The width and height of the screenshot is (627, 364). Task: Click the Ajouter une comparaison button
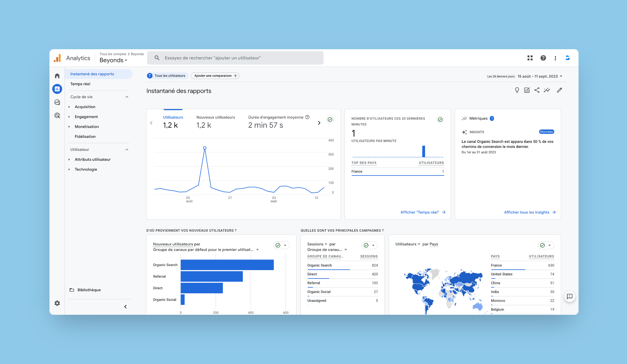[215, 76]
